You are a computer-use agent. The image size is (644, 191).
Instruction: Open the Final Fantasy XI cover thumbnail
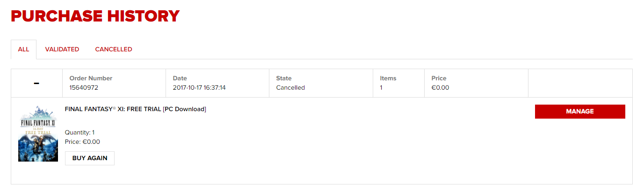[38, 134]
